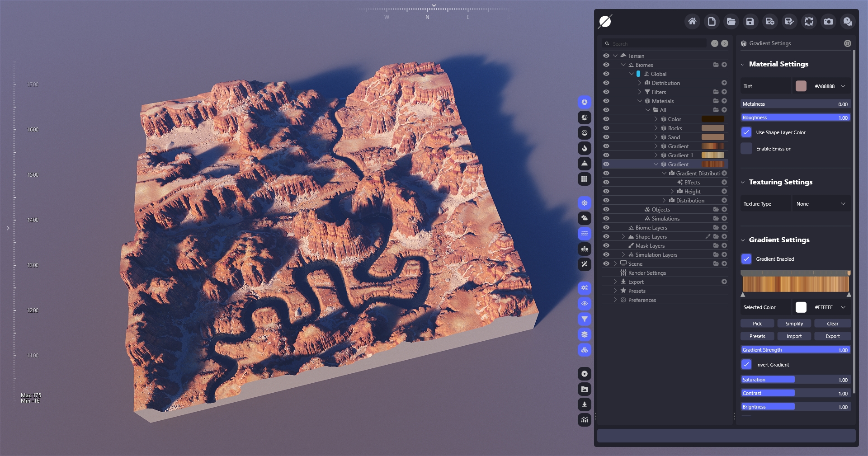The image size is (868, 456).
Task: Open help via the question bubble icon
Action: pyautogui.click(x=848, y=21)
